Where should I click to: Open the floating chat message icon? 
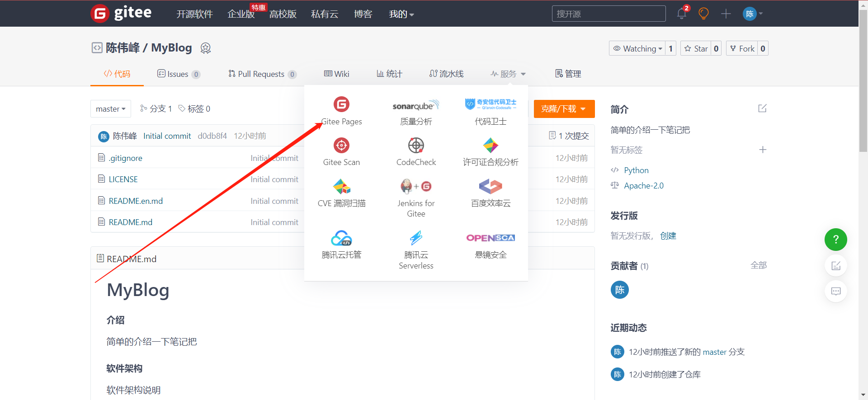[835, 291]
